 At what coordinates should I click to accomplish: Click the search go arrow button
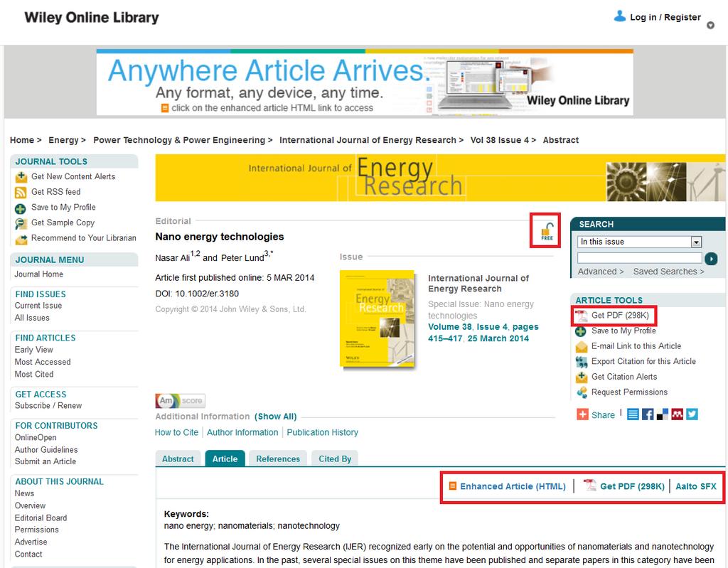(x=711, y=259)
